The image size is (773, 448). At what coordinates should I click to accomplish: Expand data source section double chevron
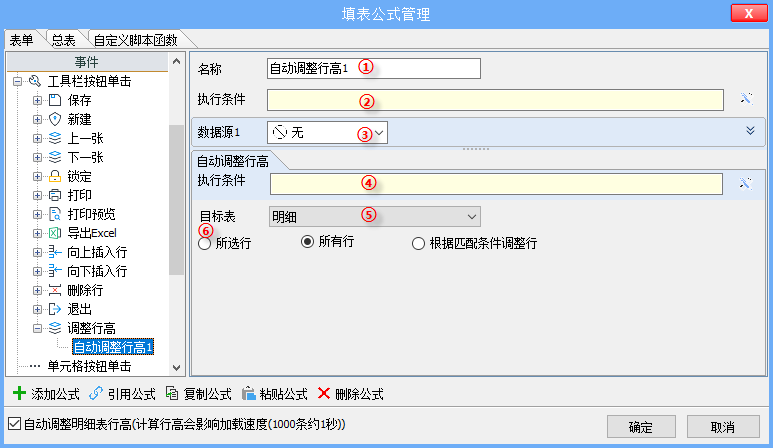pyautogui.click(x=750, y=131)
